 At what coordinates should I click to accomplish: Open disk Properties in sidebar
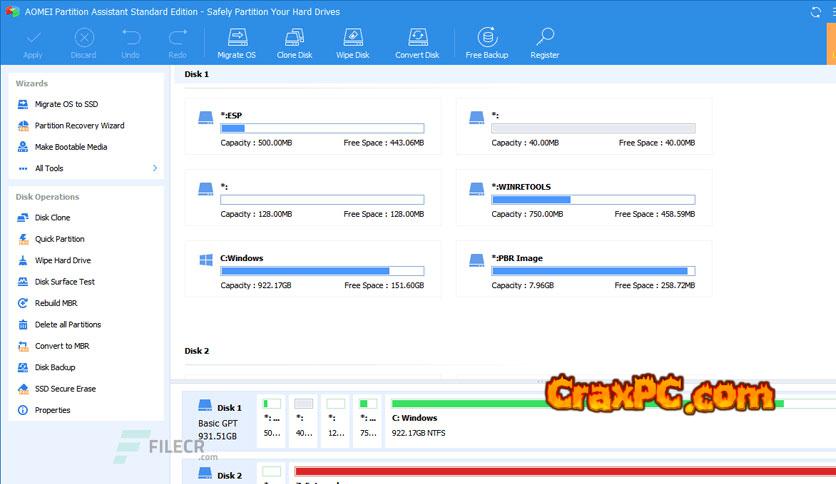click(52, 410)
